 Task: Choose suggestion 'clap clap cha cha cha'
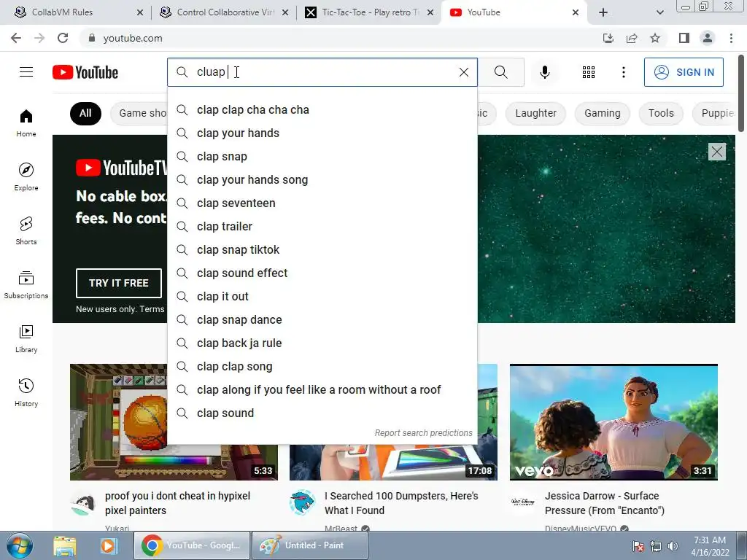pyautogui.click(x=322, y=109)
